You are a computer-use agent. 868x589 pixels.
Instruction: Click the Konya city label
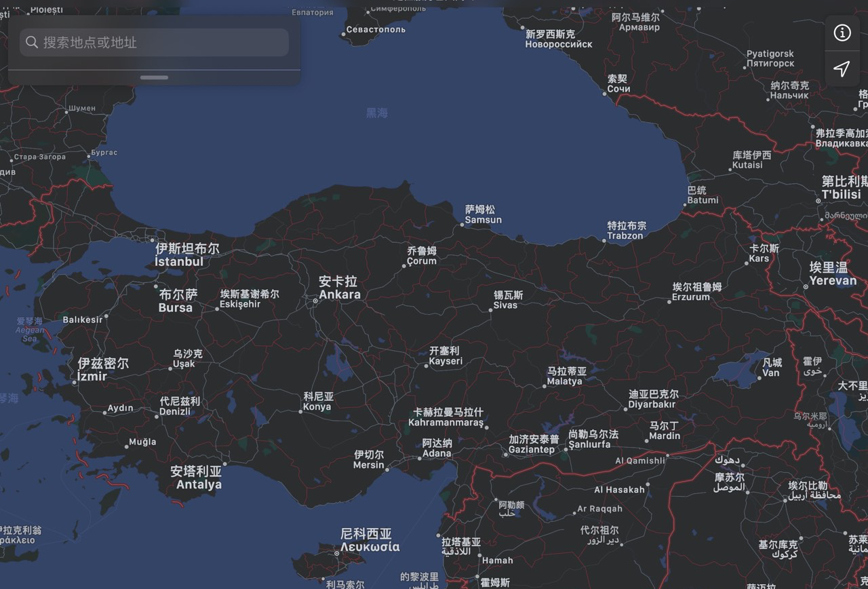pyautogui.click(x=317, y=402)
